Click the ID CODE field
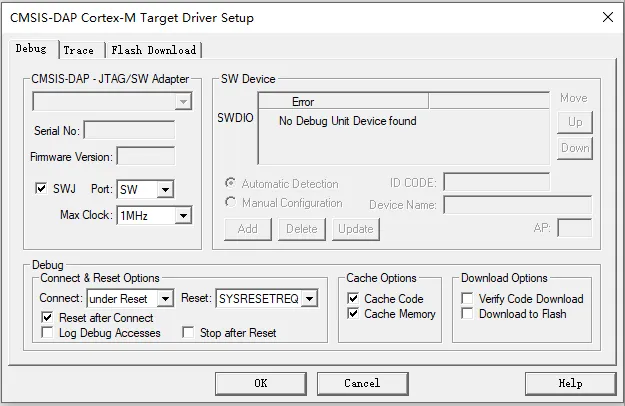Image resolution: width=625 pixels, height=406 pixels. tap(497, 182)
